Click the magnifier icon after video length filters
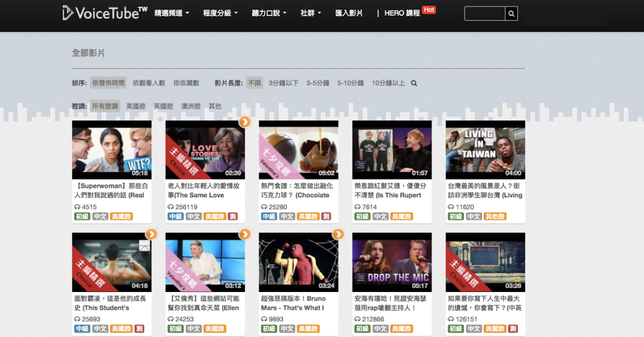 (x=414, y=83)
